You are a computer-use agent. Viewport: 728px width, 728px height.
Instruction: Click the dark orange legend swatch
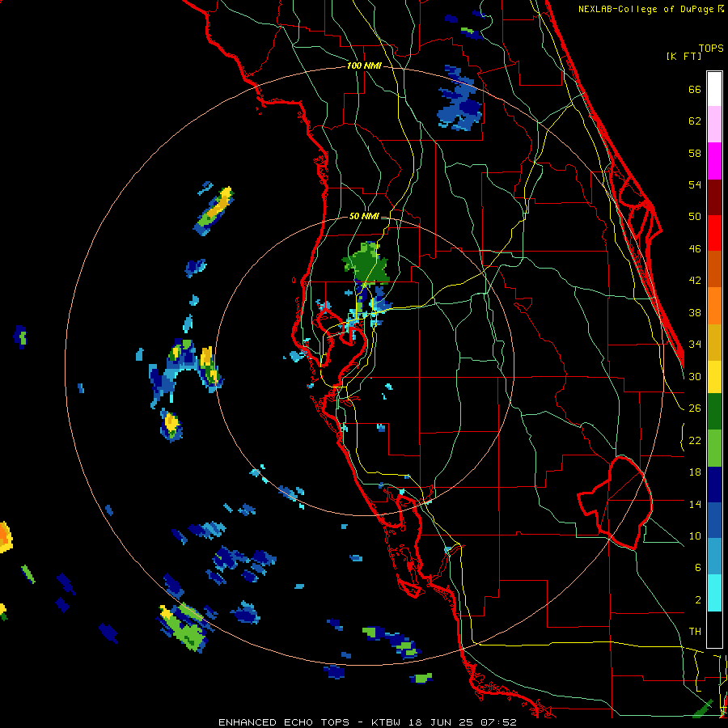[x=714, y=269]
